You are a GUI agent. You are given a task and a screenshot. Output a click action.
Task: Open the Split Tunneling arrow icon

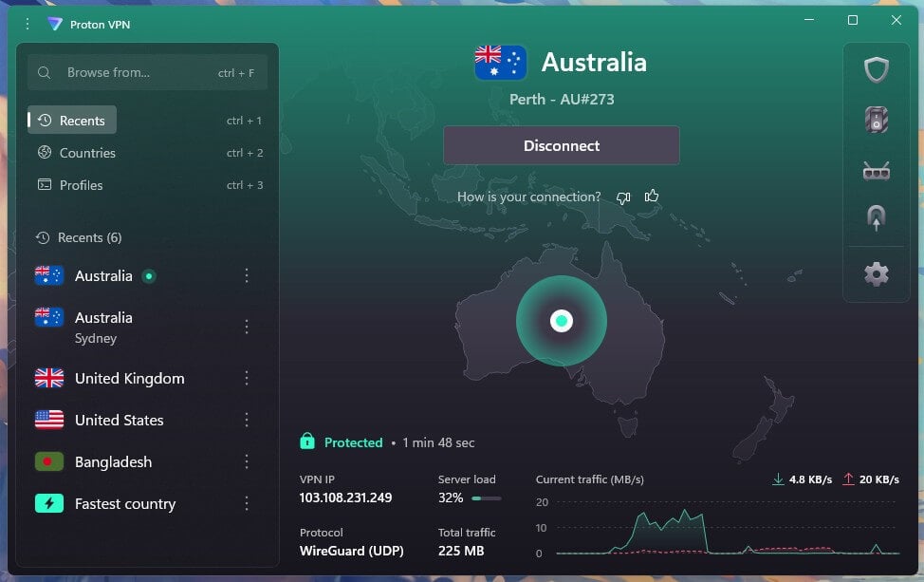click(877, 217)
